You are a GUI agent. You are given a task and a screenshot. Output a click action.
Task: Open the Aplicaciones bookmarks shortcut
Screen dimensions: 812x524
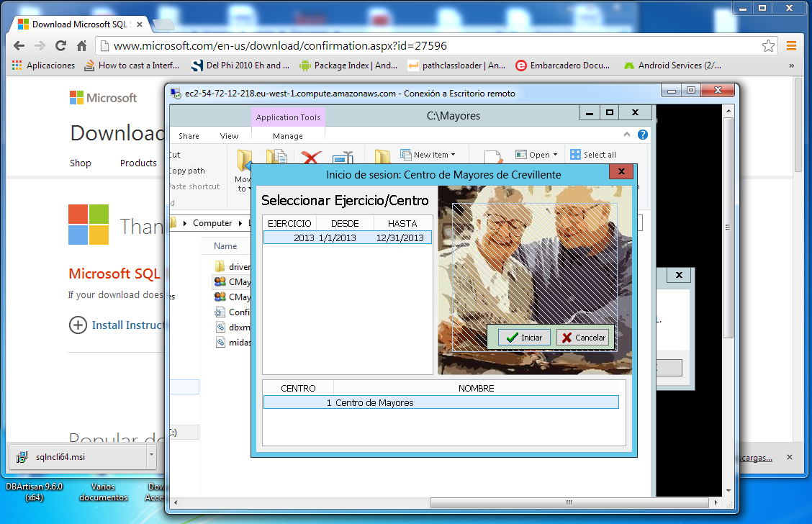click(43, 65)
